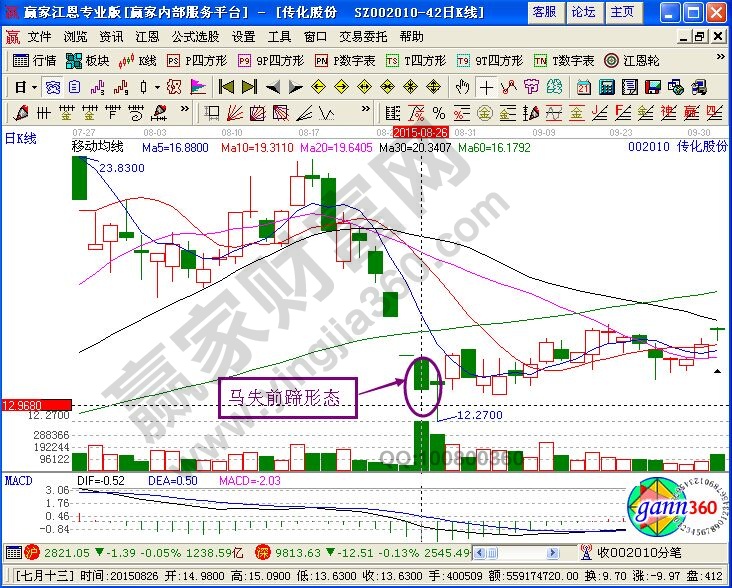Jump to first record arrow icon
This screenshot has width=732, height=588.
coord(226,87)
